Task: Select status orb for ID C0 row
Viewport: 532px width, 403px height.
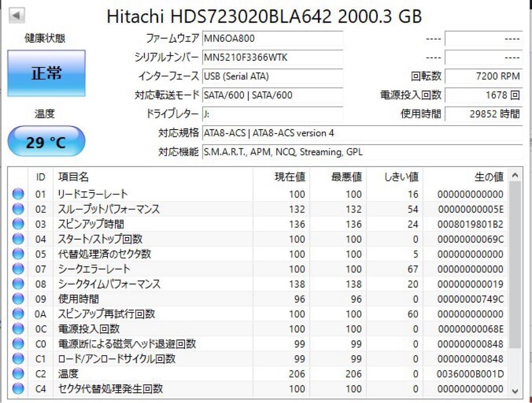Action: coord(18,344)
